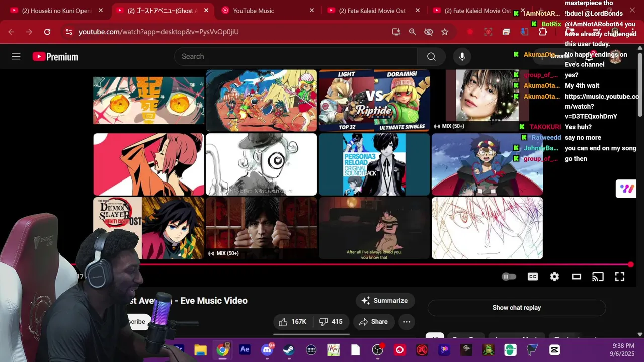Image resolution: width=644 pixels, height=362 pixels.
Task: Go to the YouTube Premium home logo
Action: 55,57
